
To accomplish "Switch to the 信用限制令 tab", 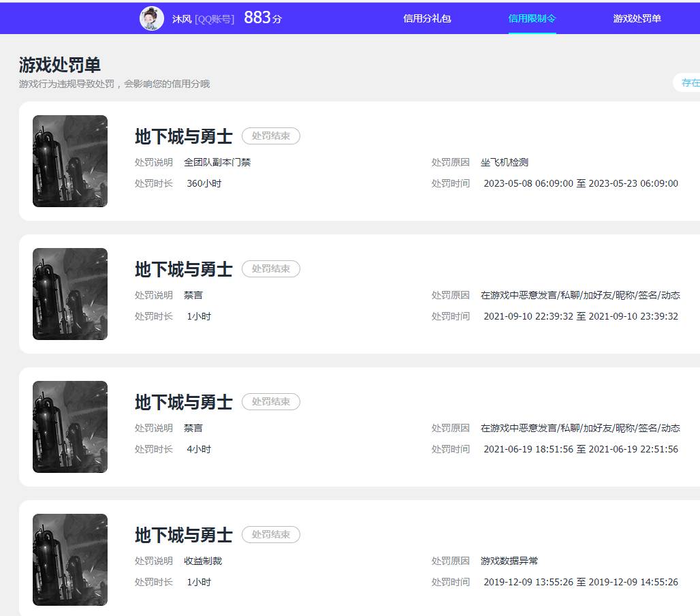I will click(532, 18).
